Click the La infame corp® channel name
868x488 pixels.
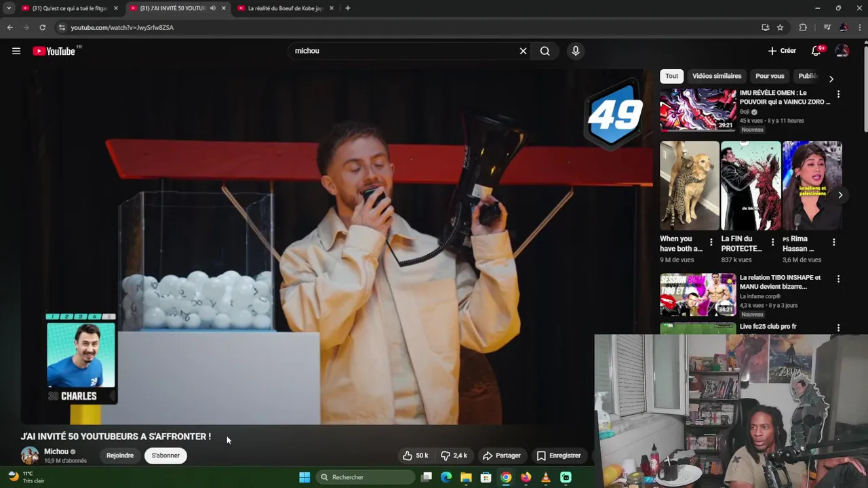click(x=760, y=297)
